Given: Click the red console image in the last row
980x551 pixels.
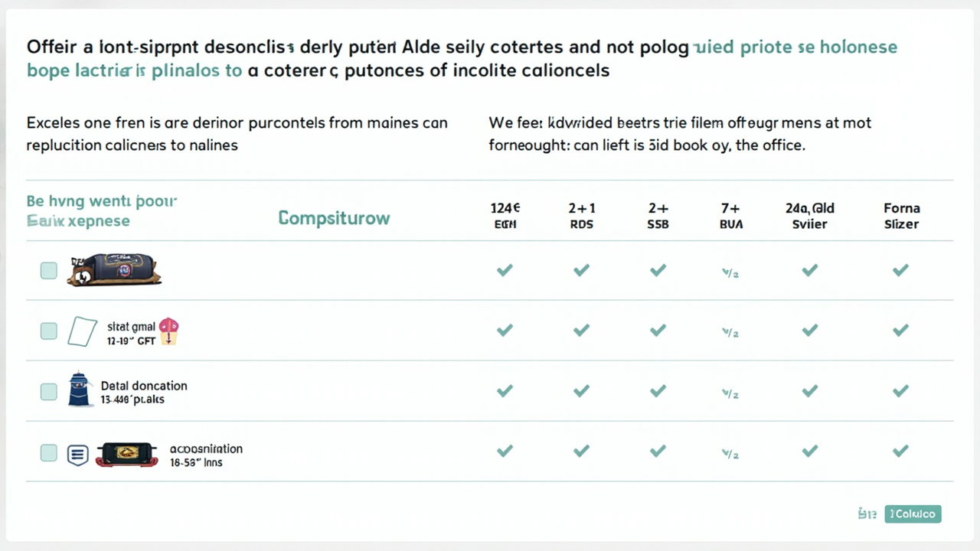Looking at the screenshot, I should click(126, 454).
